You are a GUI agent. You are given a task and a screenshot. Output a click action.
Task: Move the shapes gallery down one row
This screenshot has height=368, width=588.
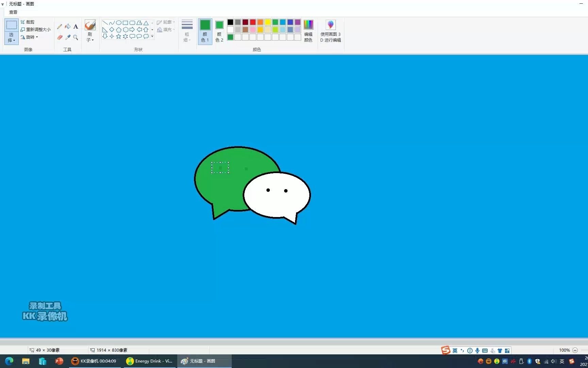152,30
